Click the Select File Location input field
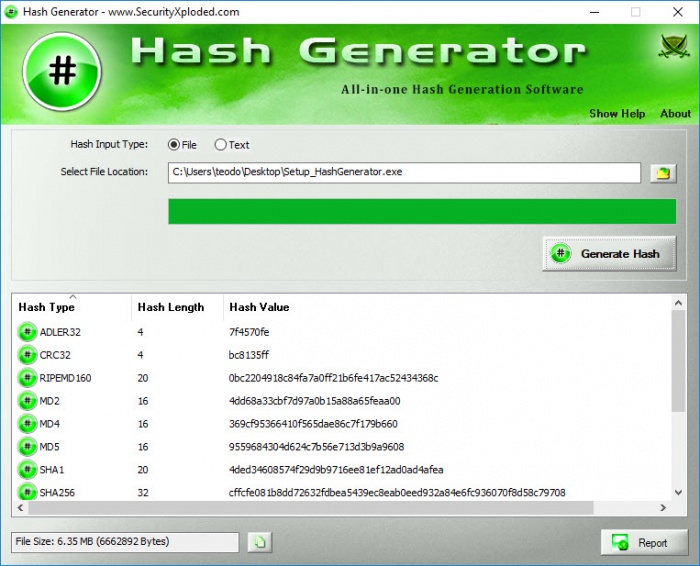The width and height of the screenshot is (700, 566). point(404,172)
